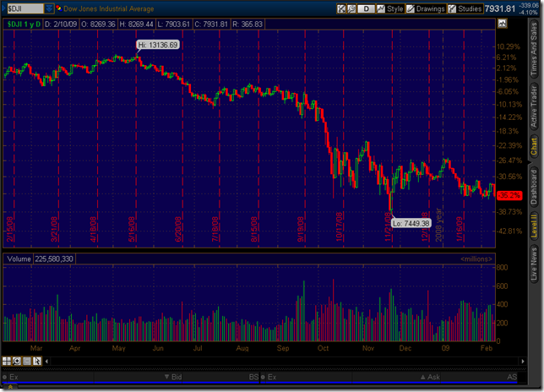This screenshot has height=392, width=544.
Task: Switch to Times And Sales tab
Action: (534, 48)
